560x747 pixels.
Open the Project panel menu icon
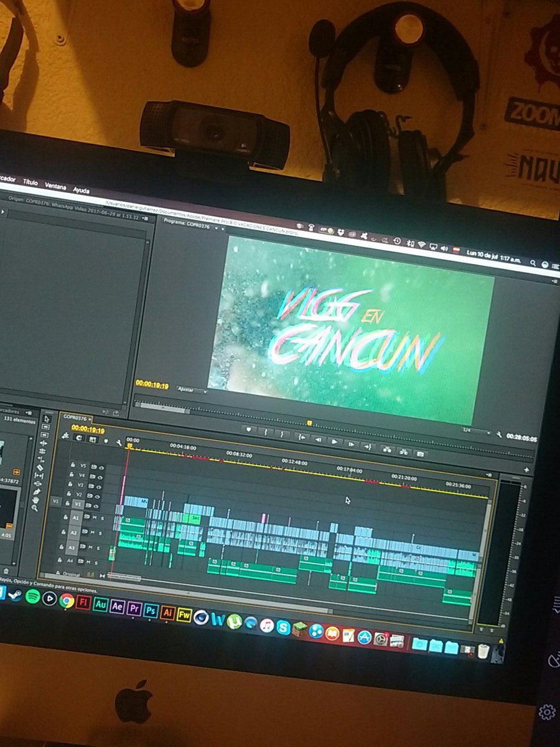(x=29, y=413)
